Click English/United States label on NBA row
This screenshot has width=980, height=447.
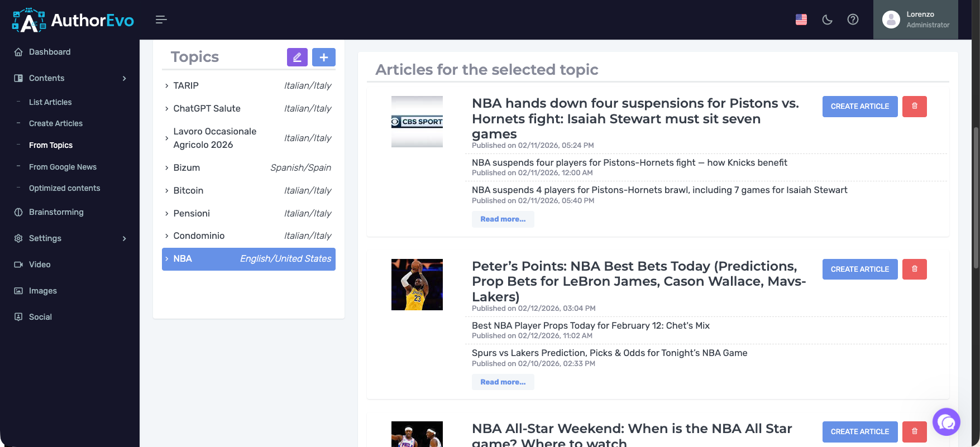click(286, 258)
